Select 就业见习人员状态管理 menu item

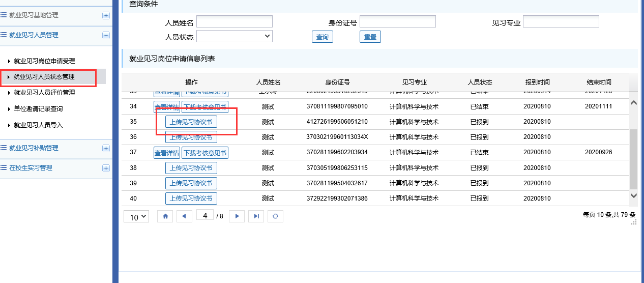(x=44, y=77)
